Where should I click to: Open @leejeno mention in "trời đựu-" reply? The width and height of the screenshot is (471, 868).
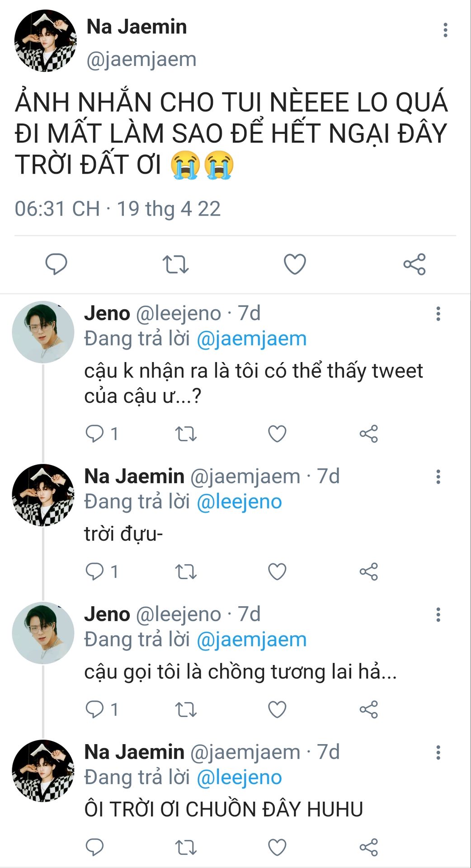239,502
